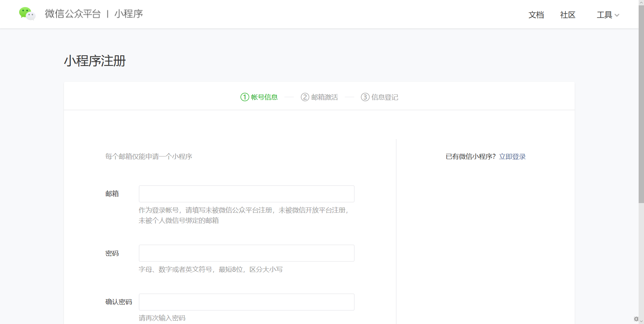The image size is (644, 324).
Task: Click the green WeChat logo icon
Action: (27, 14)
